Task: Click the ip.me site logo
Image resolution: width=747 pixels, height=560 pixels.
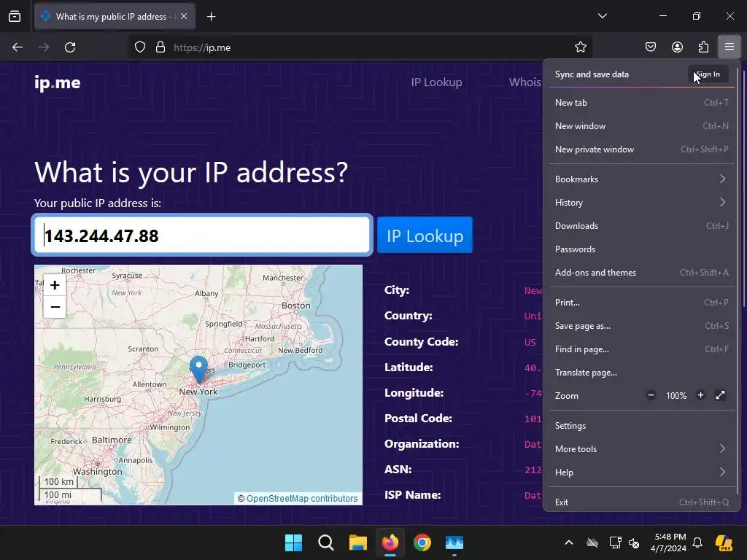Action: click(x=57, y=82)
